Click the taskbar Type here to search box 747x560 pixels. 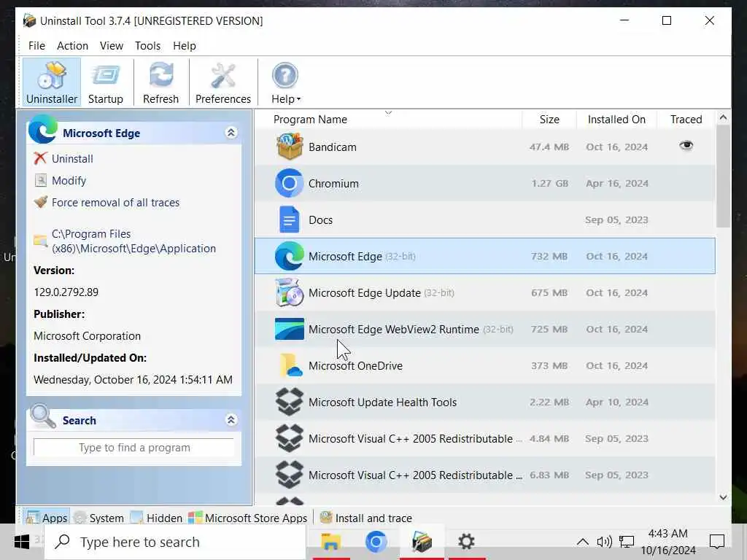click(x=175, y=542)
